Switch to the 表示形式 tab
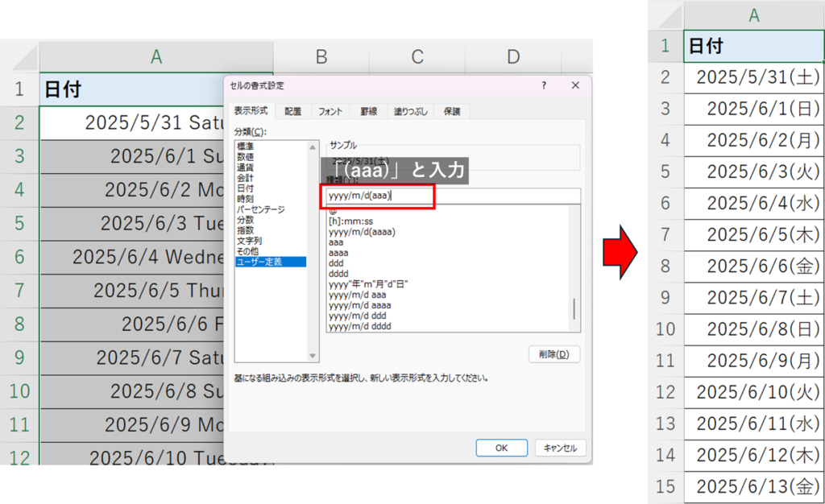Screen dimensions: 825x504 click(x=251, y=111)
